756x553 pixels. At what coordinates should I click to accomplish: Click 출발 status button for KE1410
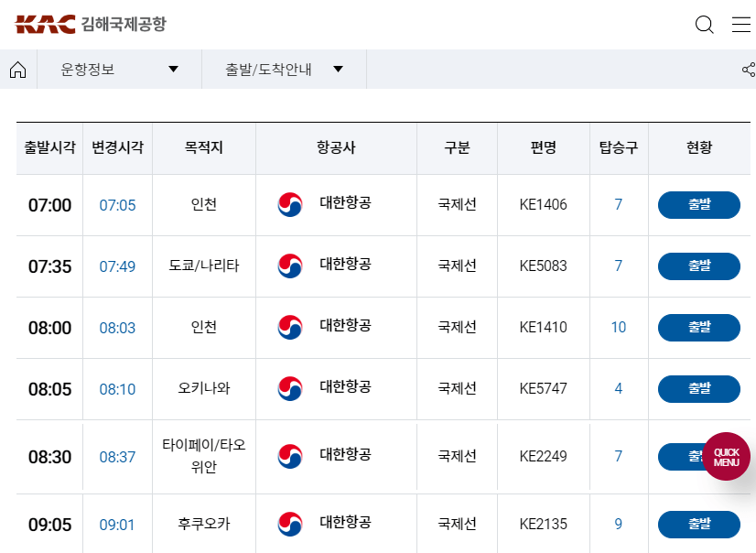click(698, 328)
